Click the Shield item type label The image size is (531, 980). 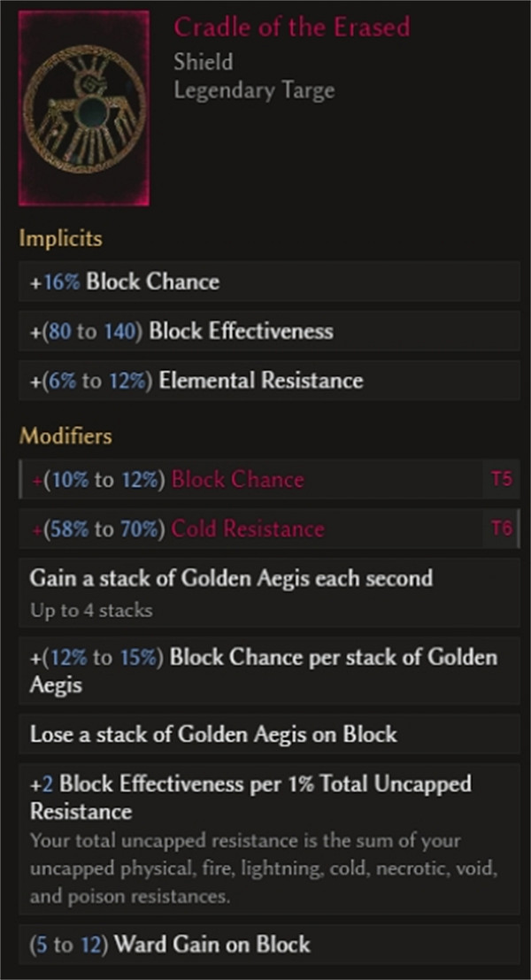204,62
